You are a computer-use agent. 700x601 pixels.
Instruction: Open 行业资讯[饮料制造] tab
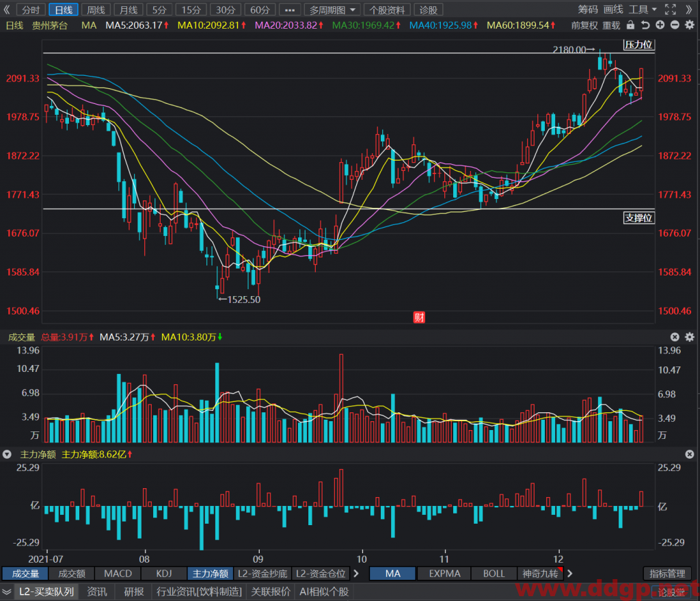point(199,591)
